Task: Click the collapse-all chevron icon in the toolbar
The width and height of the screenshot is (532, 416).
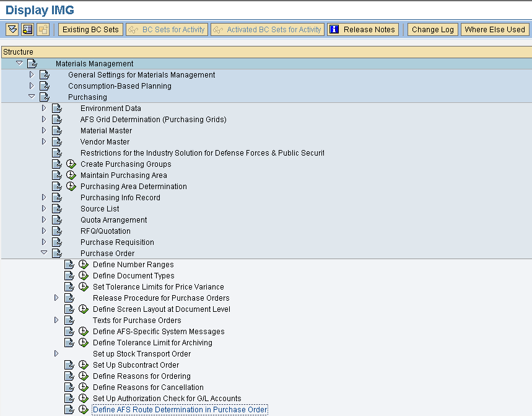Action: tap(11, 29)
